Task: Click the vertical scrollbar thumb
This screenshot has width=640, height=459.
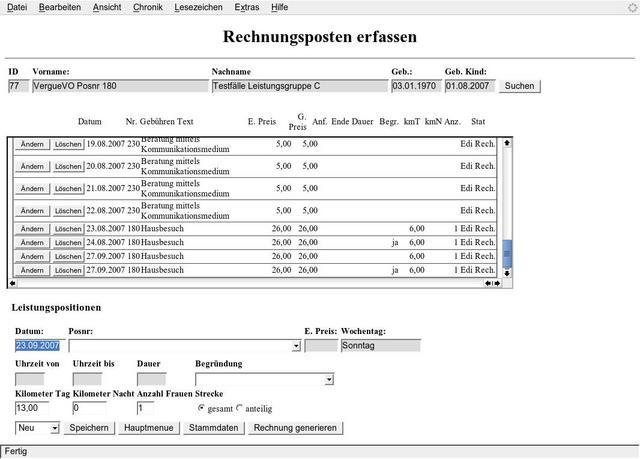Action: click(507, 254)
